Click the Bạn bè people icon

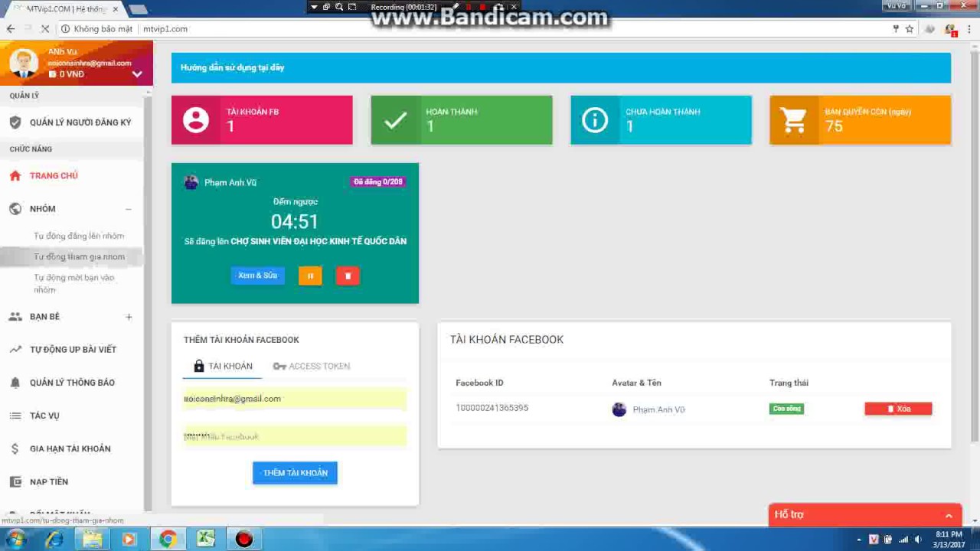[x=15, y=316]
